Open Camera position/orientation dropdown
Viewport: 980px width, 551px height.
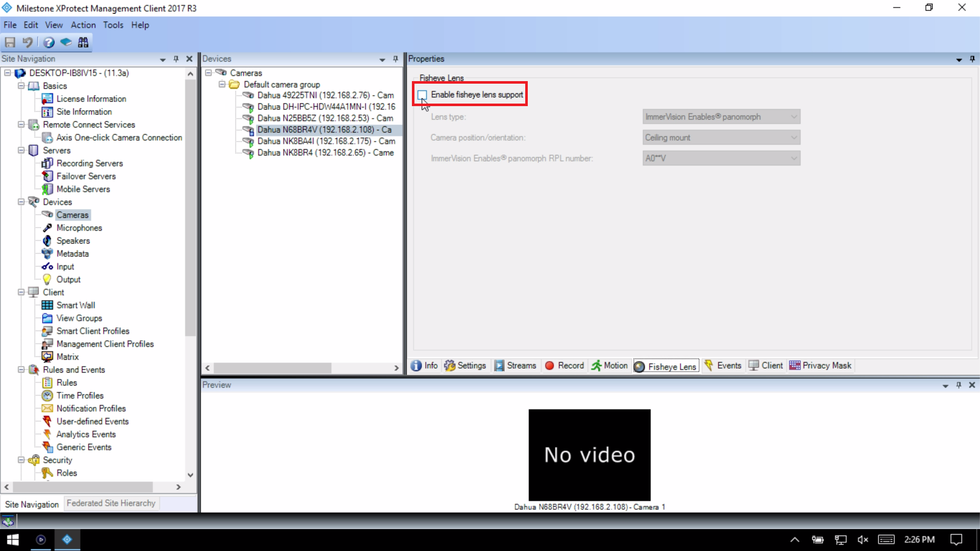pos(721,138)
